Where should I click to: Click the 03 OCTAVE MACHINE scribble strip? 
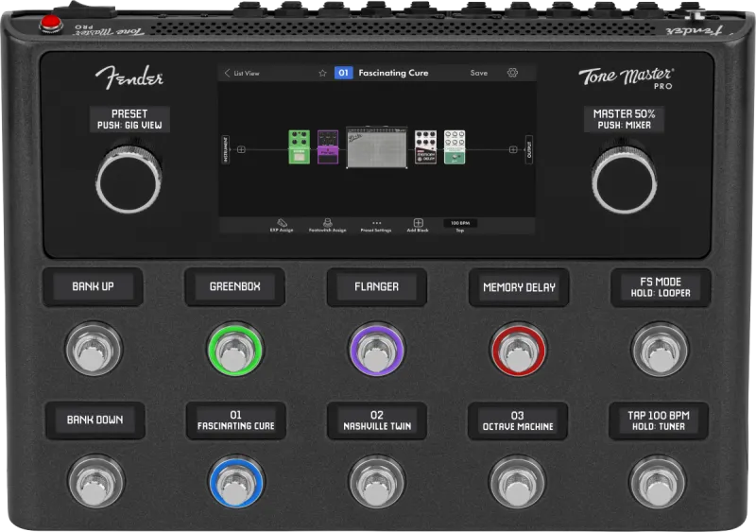click(x=518, y=421)
